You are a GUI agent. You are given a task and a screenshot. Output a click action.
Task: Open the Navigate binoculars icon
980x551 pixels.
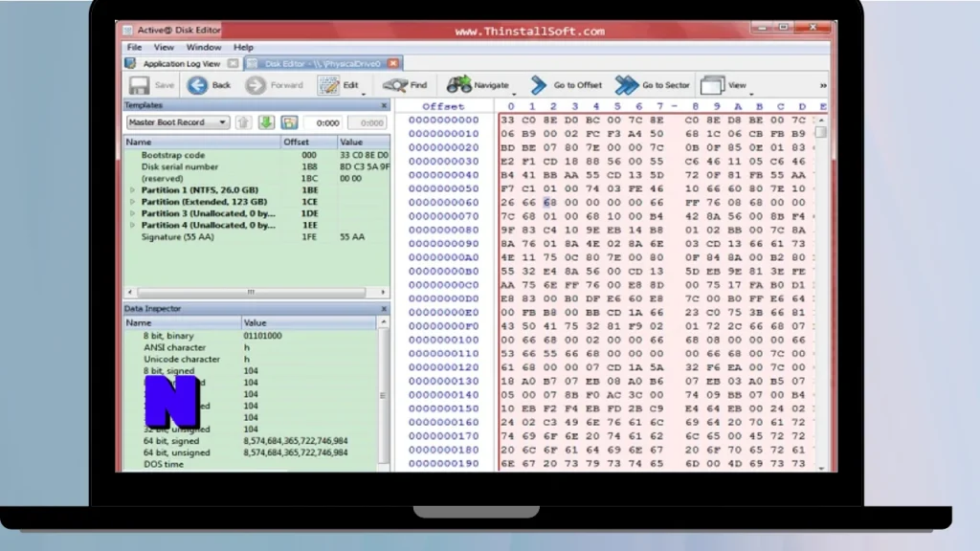[x=458, y=85]
